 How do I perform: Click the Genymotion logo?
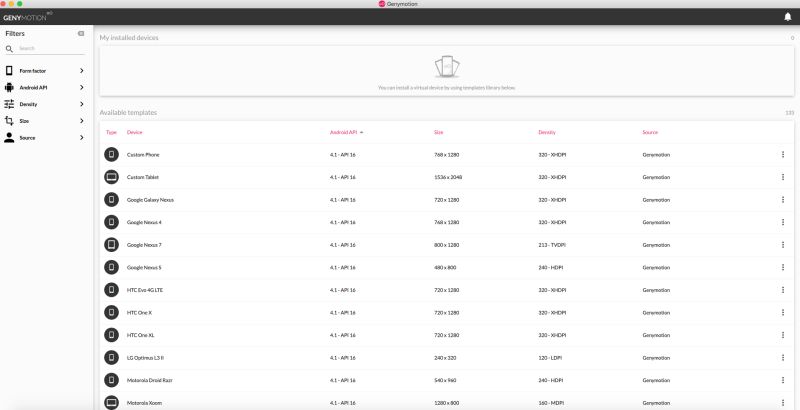tap(28, 16)
